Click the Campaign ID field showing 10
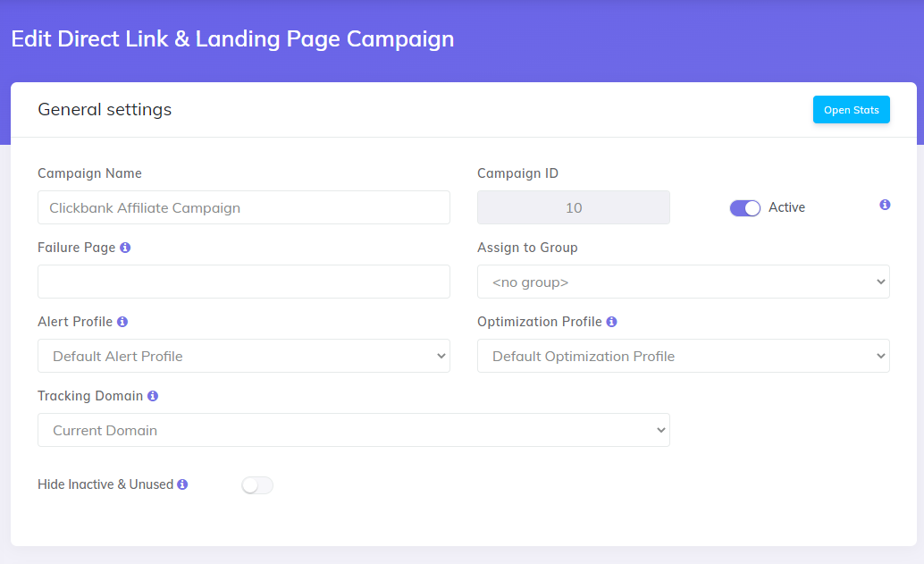Screen dimensions: 924x564 click(574, 207)
